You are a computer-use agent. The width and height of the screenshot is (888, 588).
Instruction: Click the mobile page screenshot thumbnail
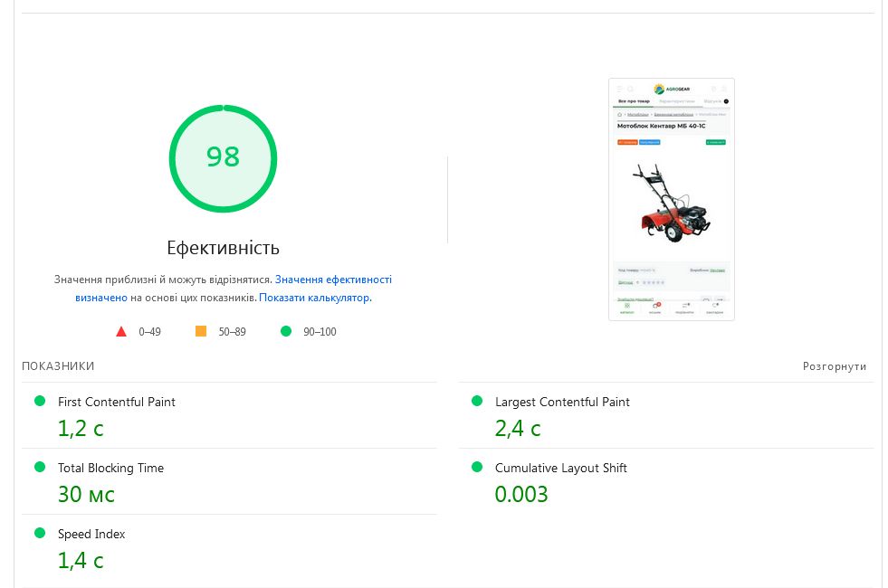coord(671,199)
